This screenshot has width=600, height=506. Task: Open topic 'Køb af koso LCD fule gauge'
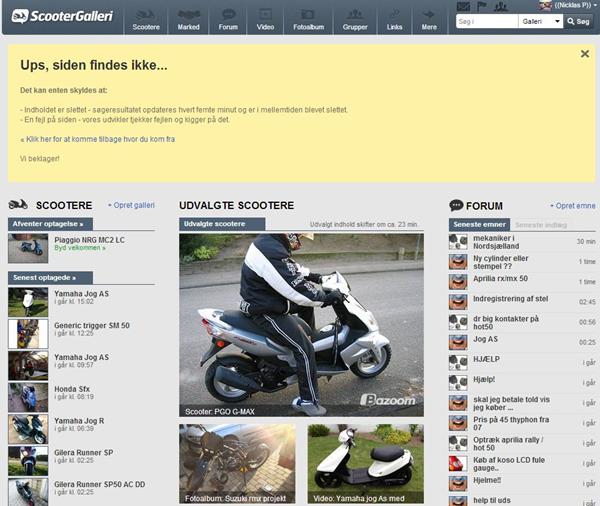coord(509,464)
